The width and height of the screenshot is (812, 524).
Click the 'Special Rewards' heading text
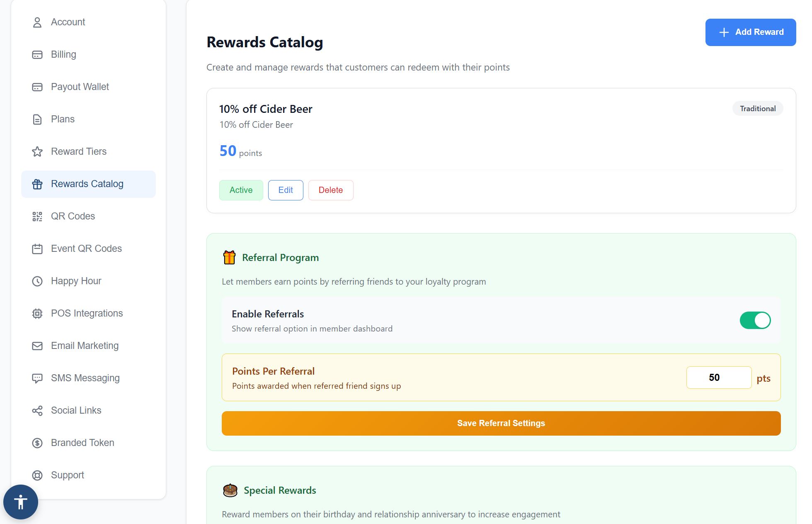click(x=280, y=490)
